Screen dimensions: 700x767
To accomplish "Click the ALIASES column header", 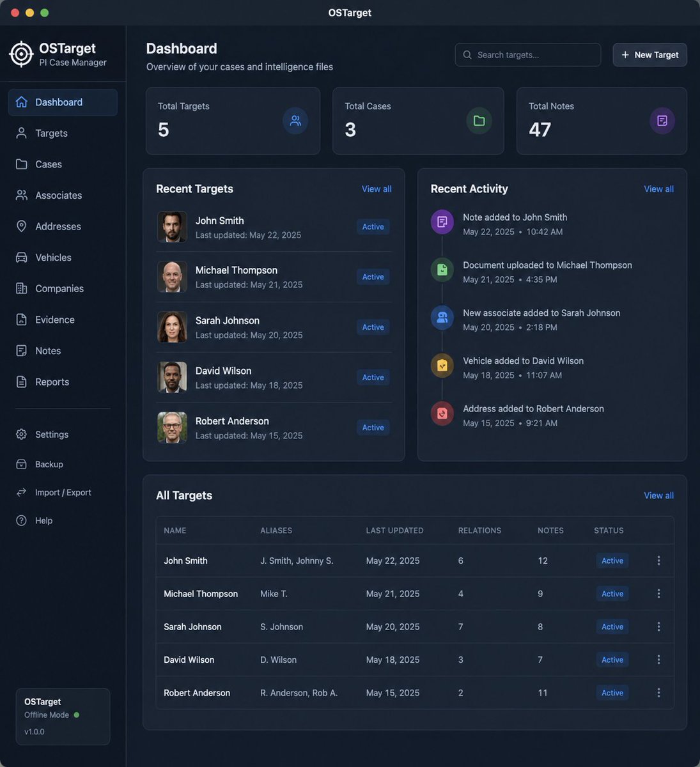I will click(276, 531).
